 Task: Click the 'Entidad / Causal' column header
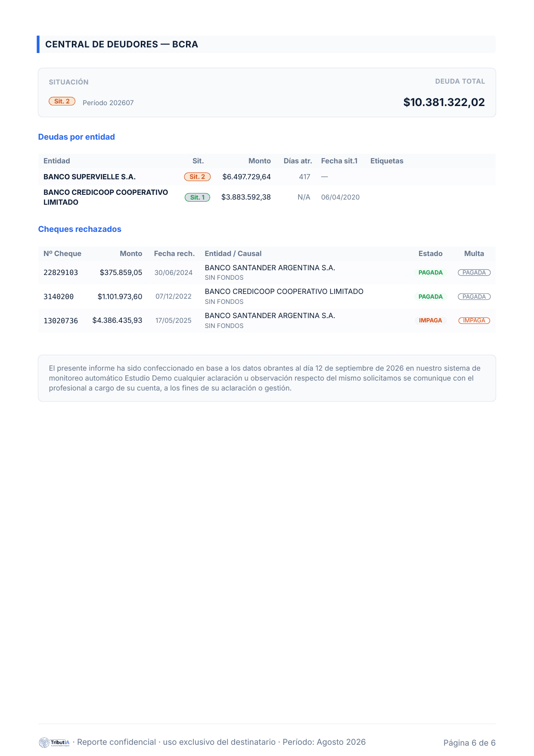tap(233, 253)
